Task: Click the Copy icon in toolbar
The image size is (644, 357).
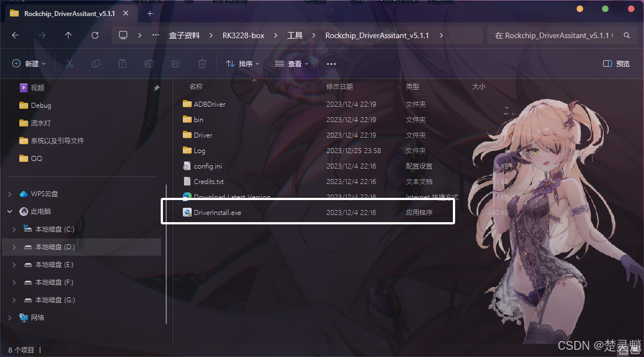Action: (x=96, y=64)
